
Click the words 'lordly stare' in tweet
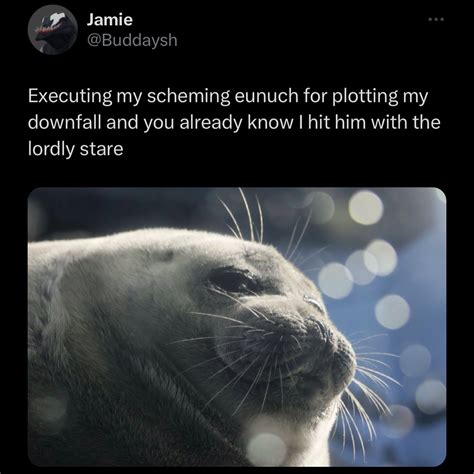click(76, 149)
